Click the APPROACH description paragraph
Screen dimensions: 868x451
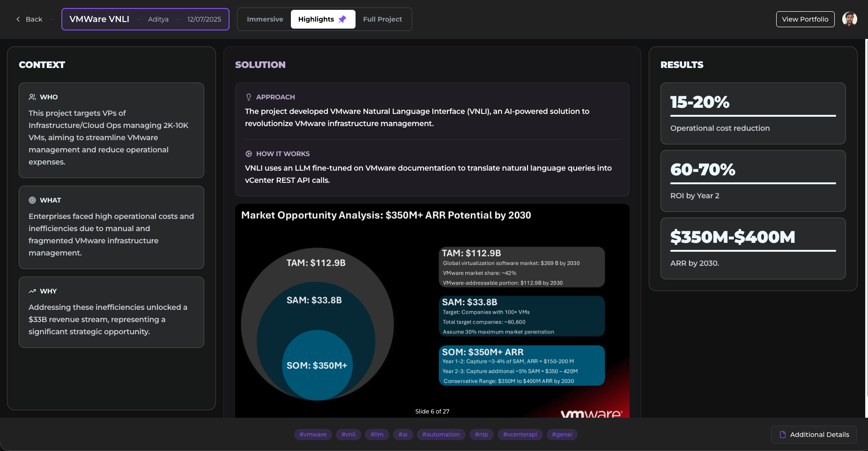click(x=417, y=117)
